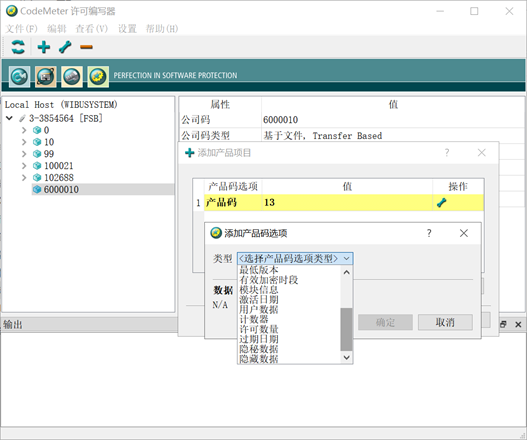Click the disabled 确定 OK button
The width and height of the screenshot is (527, 440).
[385, 322]
